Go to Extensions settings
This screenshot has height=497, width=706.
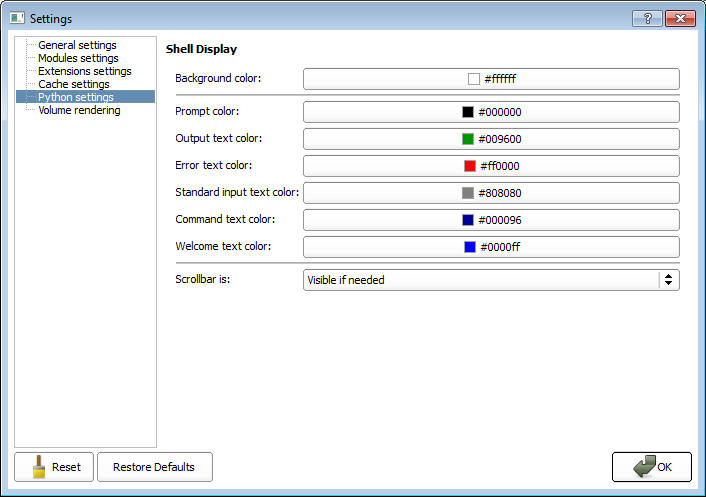84,71
